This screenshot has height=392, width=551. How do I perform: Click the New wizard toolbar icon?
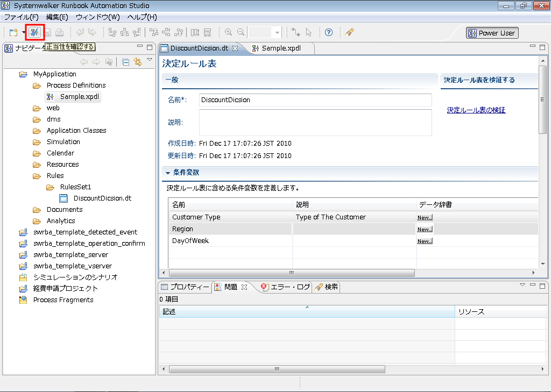pos(13,33)
